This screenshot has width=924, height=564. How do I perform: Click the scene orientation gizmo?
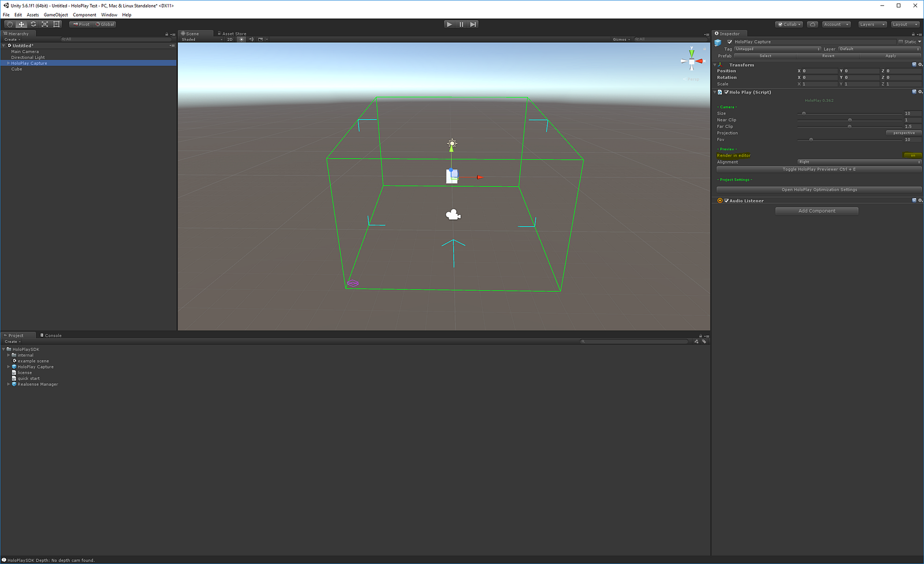click(691, 61)
